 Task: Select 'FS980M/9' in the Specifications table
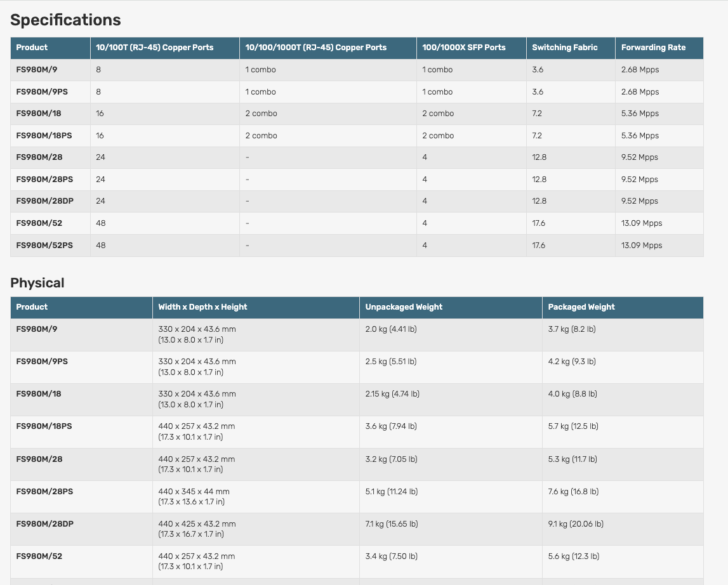[37, 70]
